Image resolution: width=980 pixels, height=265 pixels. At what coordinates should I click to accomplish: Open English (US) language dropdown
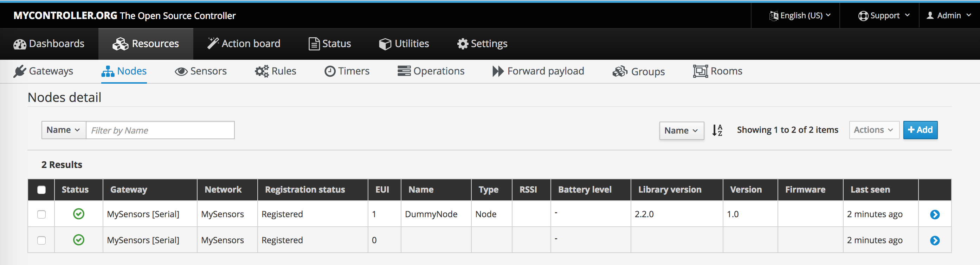(800, 15)
